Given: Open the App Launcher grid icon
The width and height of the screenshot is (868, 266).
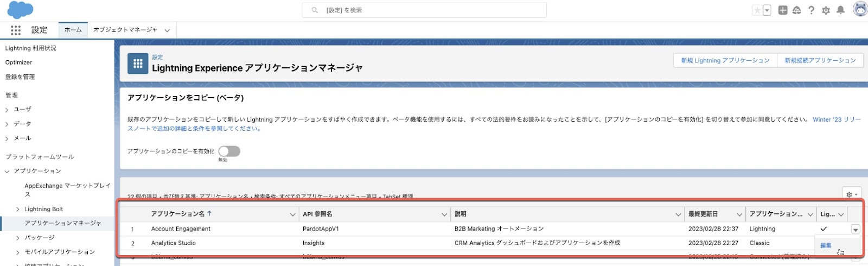Looking at the screenshot, I should pyautogui.click(x=16, y=30).
